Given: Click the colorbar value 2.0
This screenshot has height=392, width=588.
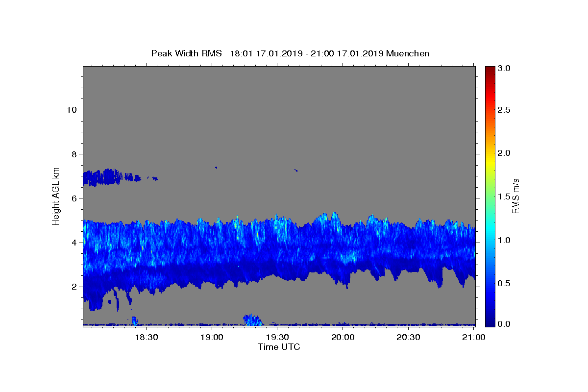Looking at the screenshot, I should (505, 153).
